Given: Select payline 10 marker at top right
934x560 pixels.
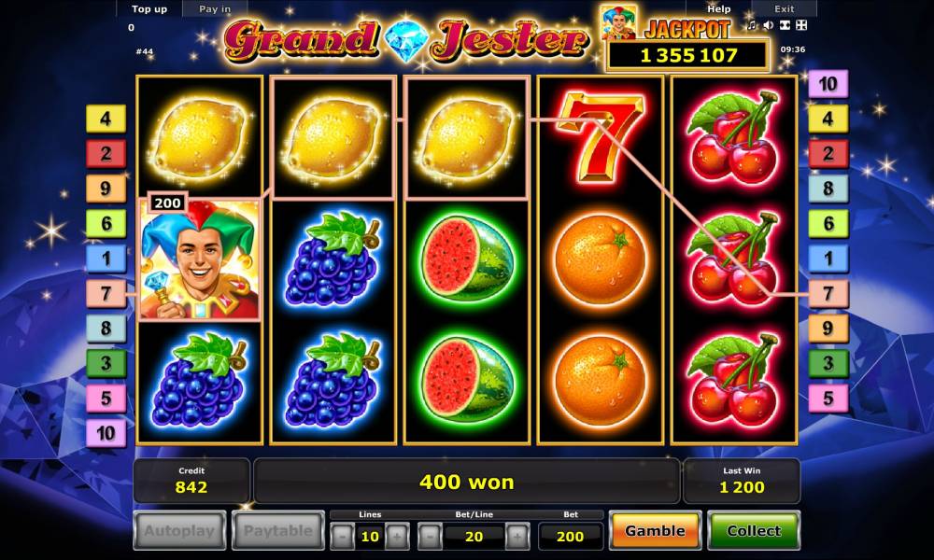Looking at the screenshot, I should click(828, 84).
